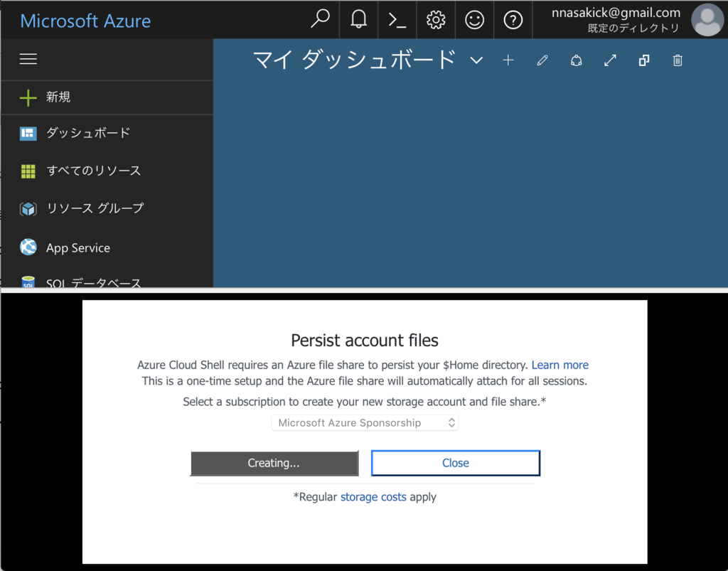Click the Persist account files heading
The image size is (728, 571).
[365, 341]
